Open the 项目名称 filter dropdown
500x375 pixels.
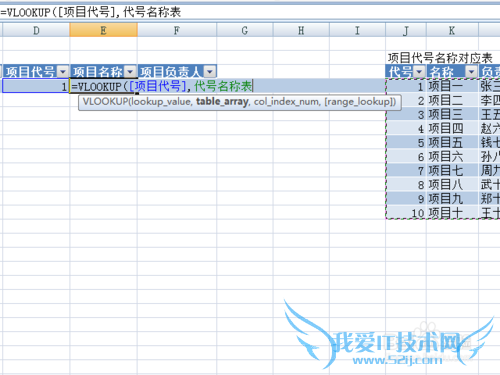[x=130, y=71]
